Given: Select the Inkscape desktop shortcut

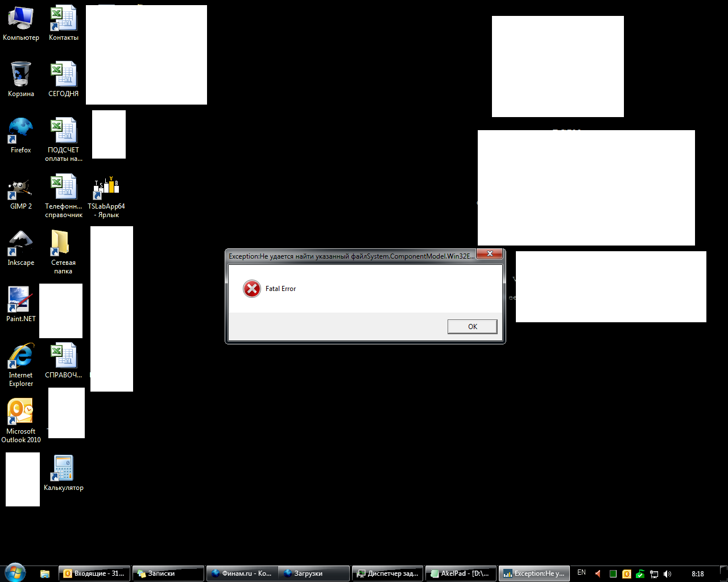Looking at the screenshot, I should (x=21, y=248).
